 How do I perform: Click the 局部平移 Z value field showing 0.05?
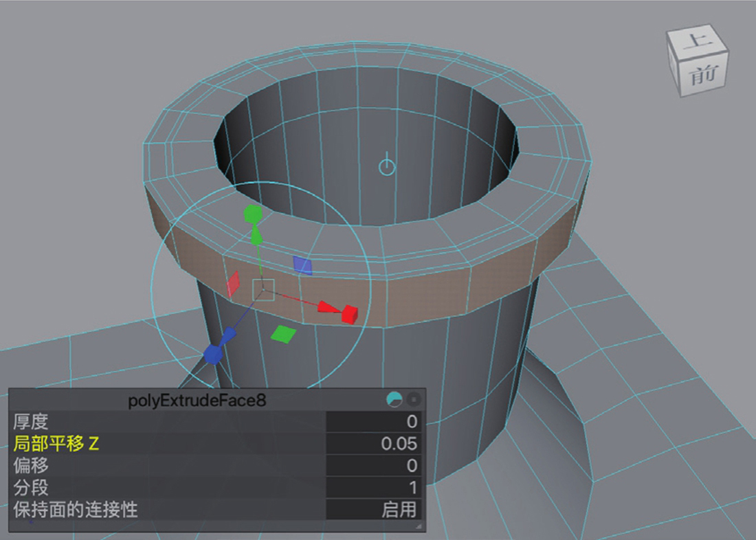pos(372,444)
